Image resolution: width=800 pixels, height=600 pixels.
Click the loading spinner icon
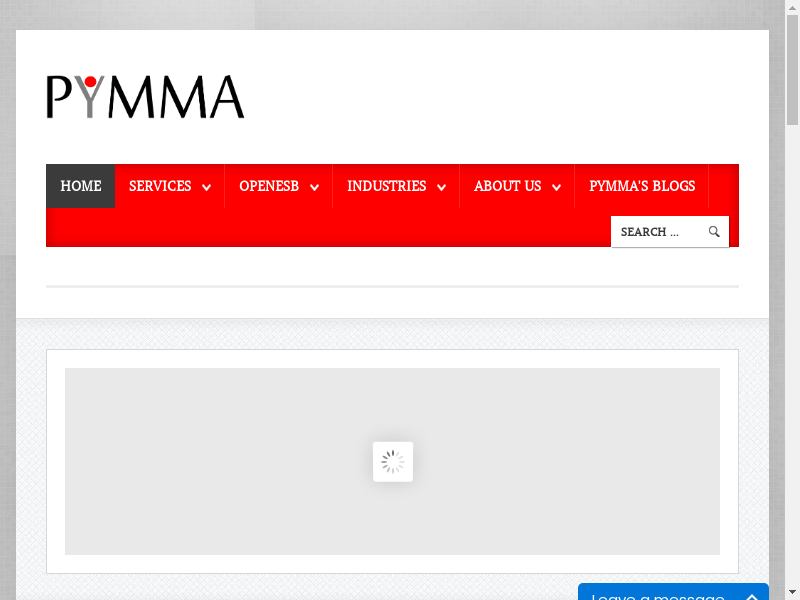393,462
